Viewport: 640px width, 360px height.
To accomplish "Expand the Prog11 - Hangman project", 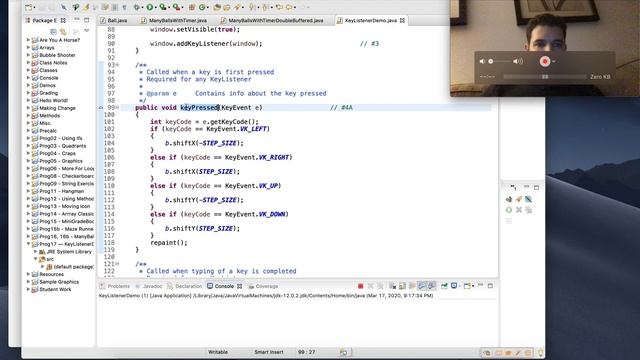I will [28, 191].
